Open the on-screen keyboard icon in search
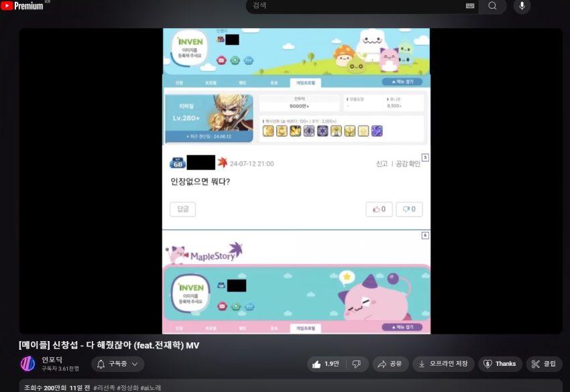570x392 pixels. pyautogui.click(x=469, y=6)
